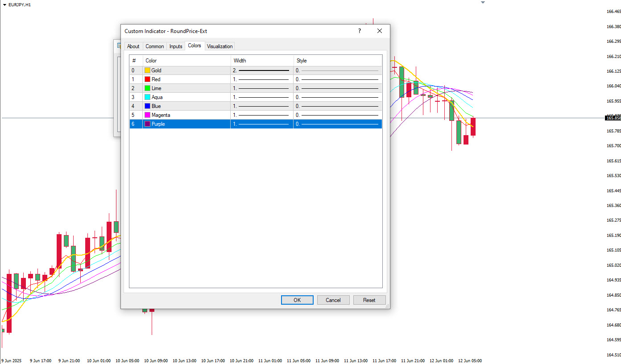Screen dimensions: 621x364
Task: Pick the Aqua color swatch
Action: tap(147, 97)
